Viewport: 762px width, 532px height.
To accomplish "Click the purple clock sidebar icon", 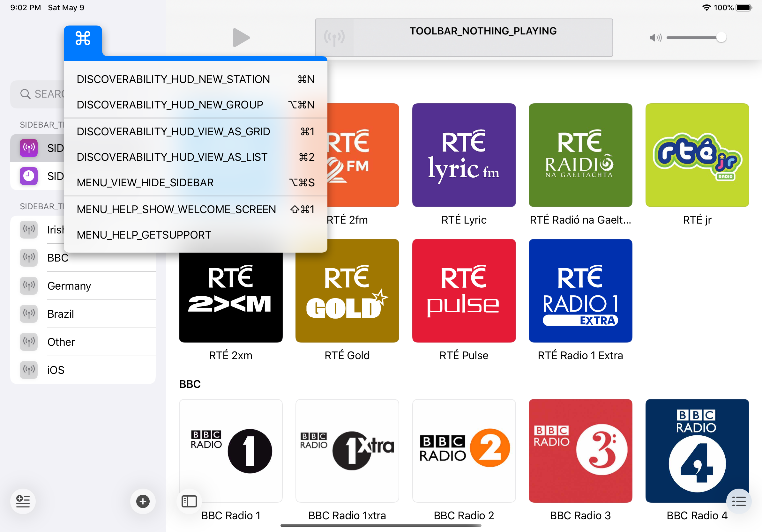I will (29, 176).
